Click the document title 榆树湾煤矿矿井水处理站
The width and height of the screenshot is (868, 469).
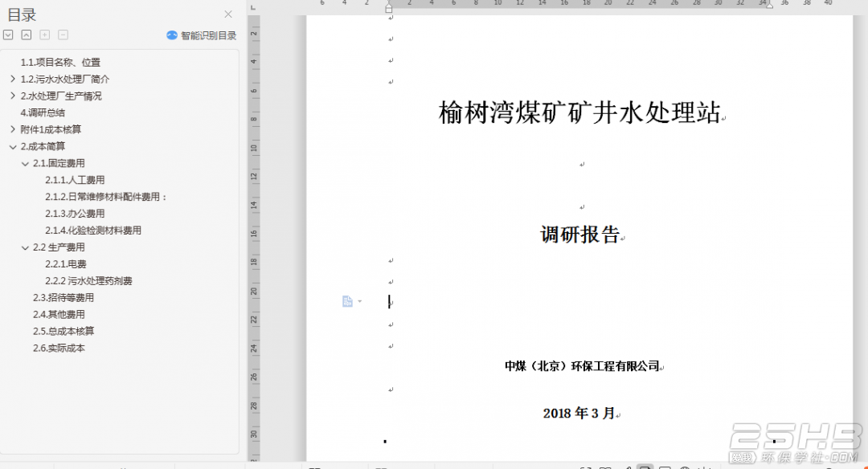click(x=579, y=112)
